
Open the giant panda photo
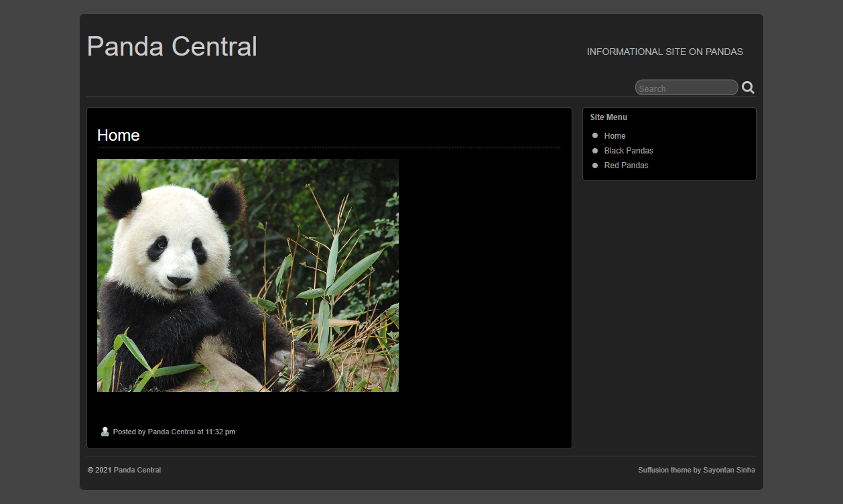pyautogui.click(x=247, y=275)
